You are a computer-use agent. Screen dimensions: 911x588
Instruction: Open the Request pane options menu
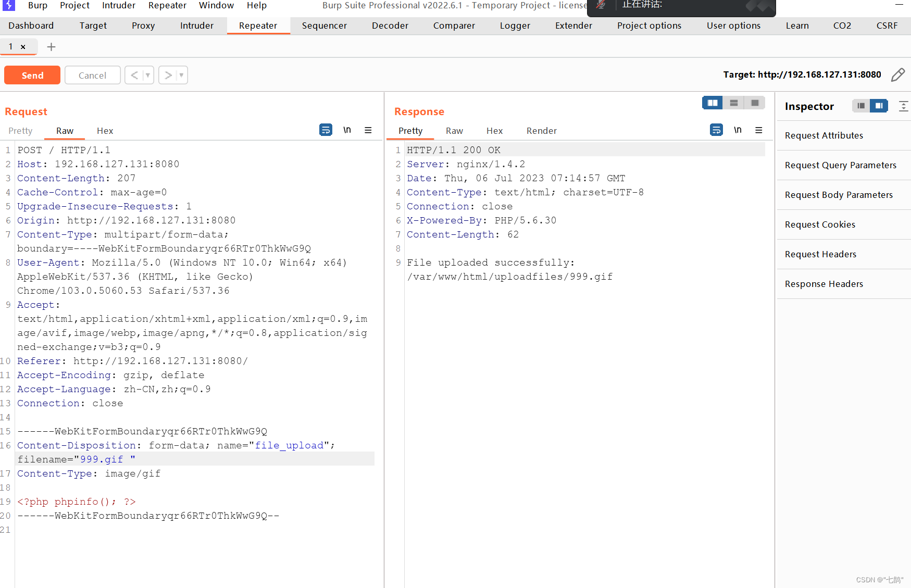click(x=368, y=130)
